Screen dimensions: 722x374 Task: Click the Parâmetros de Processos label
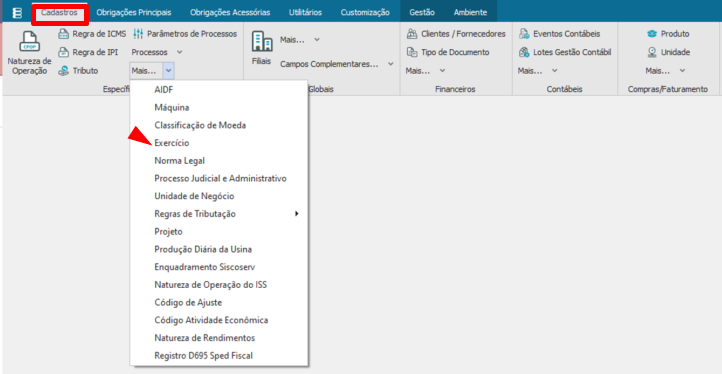[x=192, y=34]
